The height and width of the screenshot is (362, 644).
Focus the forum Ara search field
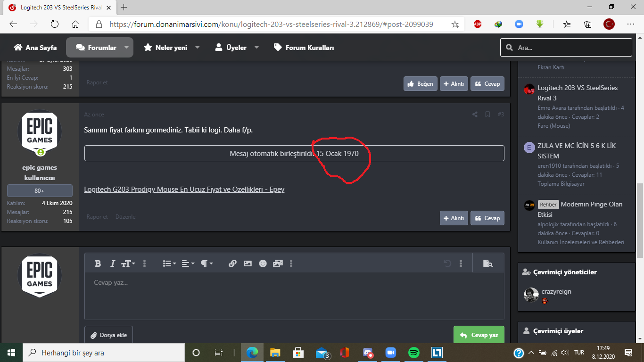(566, 48)
